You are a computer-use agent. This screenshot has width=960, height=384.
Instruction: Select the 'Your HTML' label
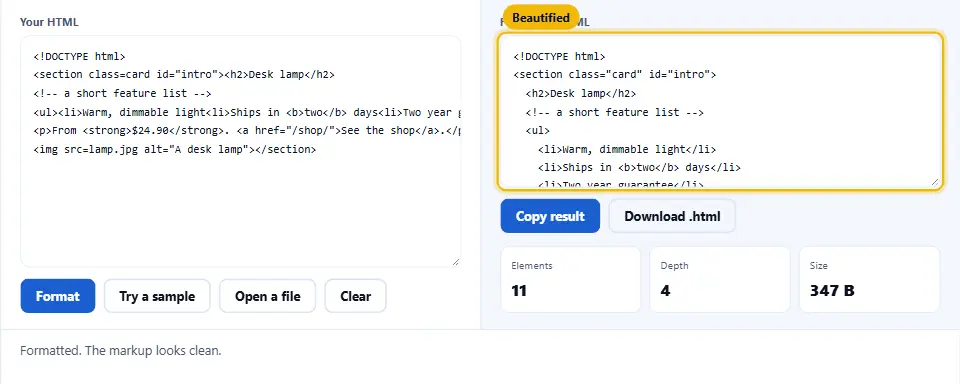click(49, 22)
